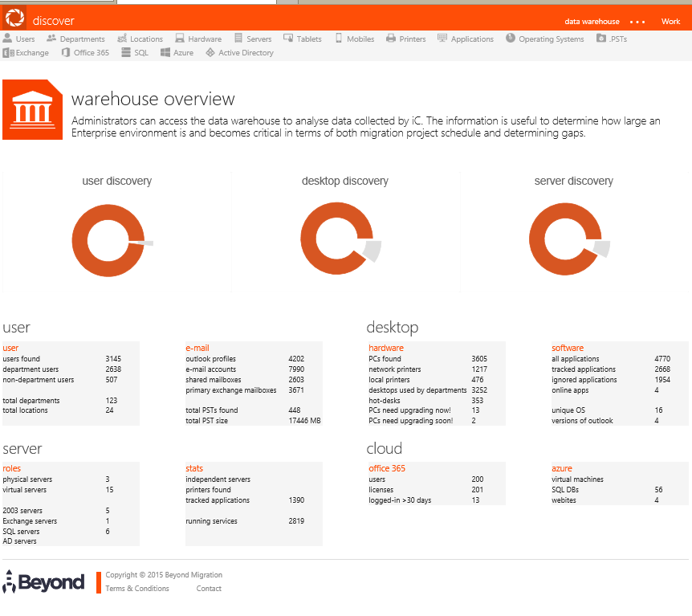Open the orange office 365 section heading
This screenshot has width=692, height=616.
(387, 468)
